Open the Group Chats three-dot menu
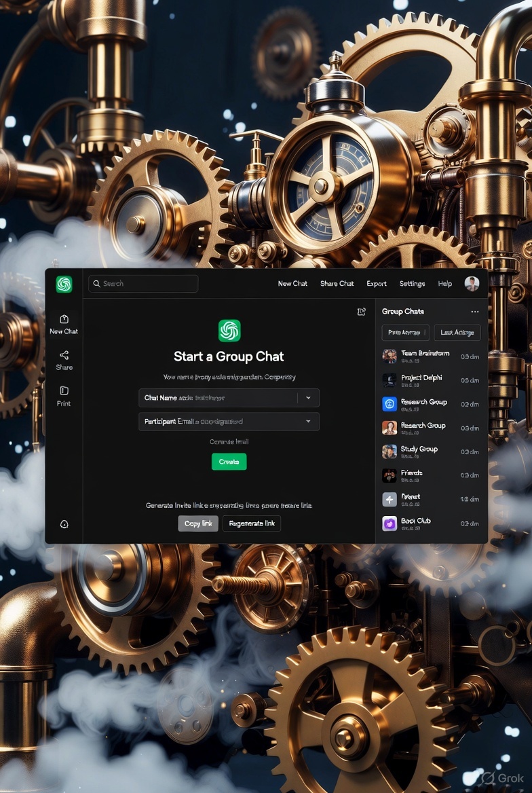532x793 pixels. (x=474, y=312)
